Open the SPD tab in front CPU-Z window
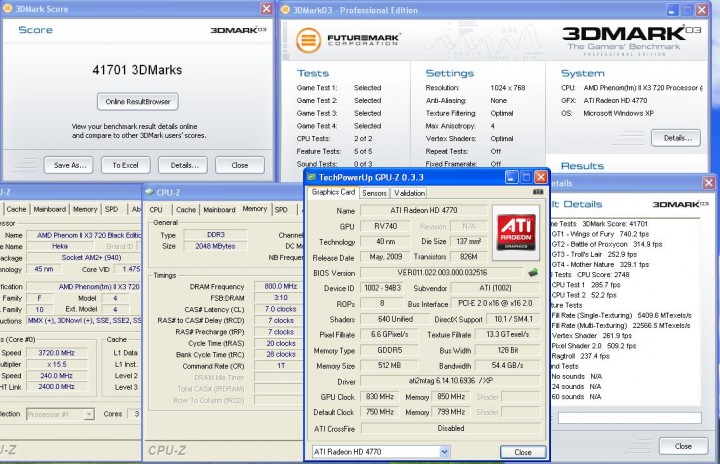This screenshot has height=464, width=720. pyautogui.click(x=281, y=209)
